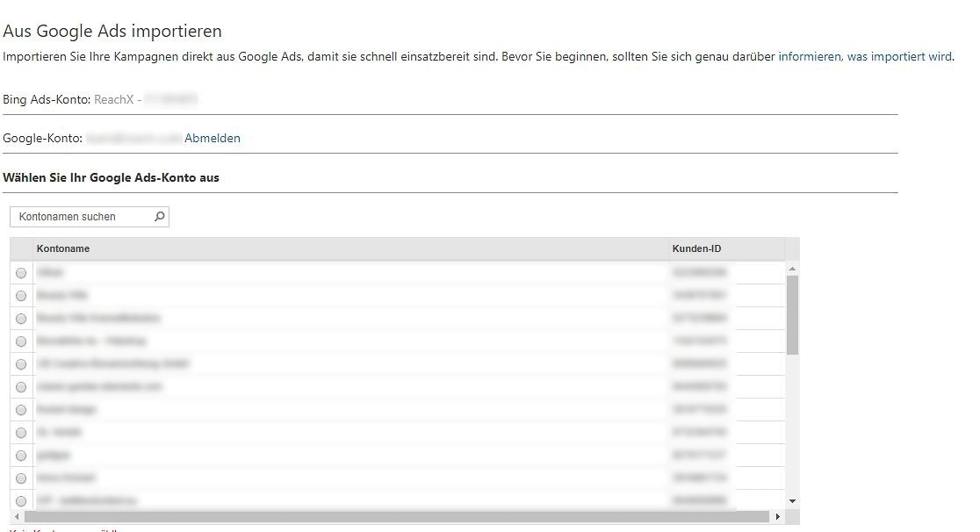Click the vertical scrollbar thumb of the account list

[792, 315]
